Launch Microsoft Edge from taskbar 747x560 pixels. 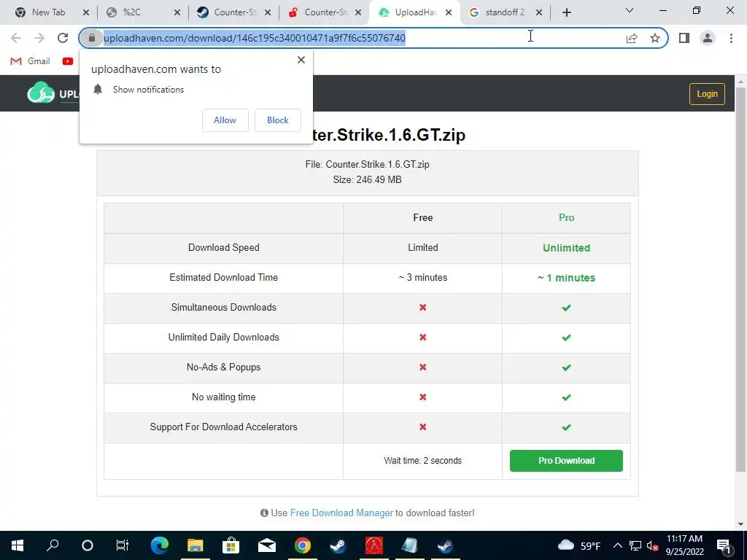(x=159, y=545)
